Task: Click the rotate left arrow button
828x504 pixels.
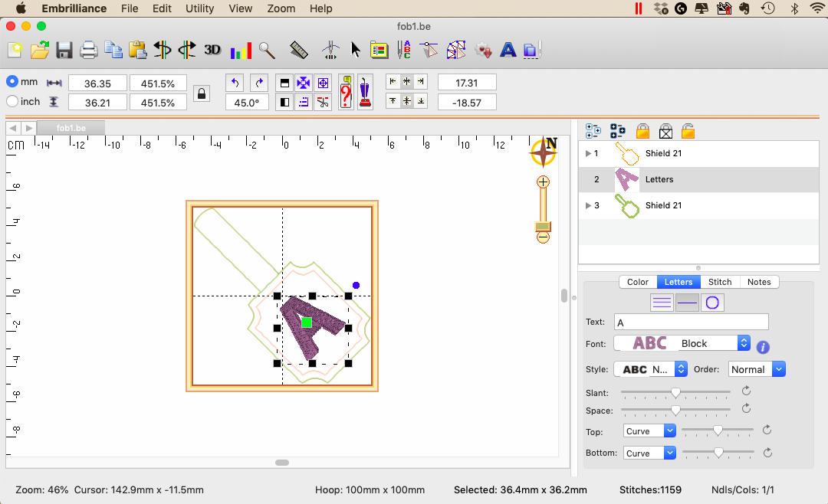Action: pos(235,82)
